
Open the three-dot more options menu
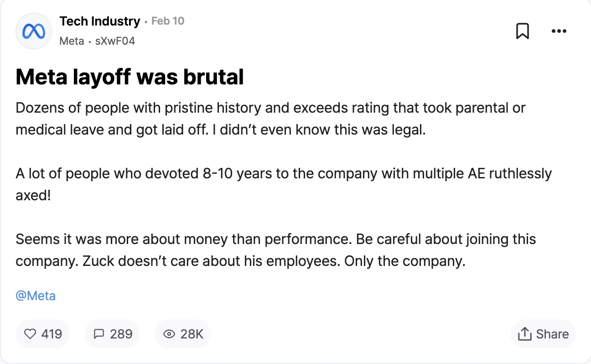(559, 31)
